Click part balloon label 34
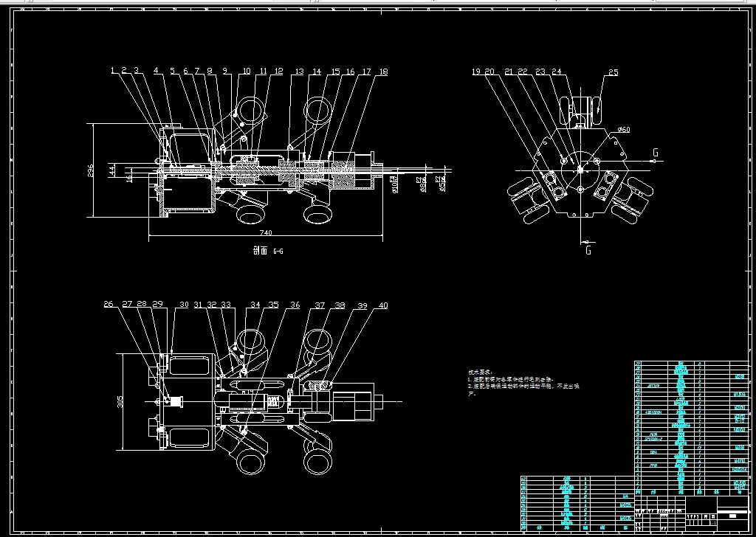This screenshot has height=537, width=756. pos(255,305)
